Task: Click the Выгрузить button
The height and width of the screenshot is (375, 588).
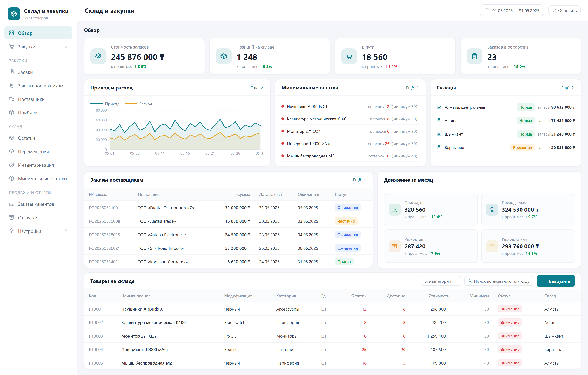Action: tap(556, 281)
